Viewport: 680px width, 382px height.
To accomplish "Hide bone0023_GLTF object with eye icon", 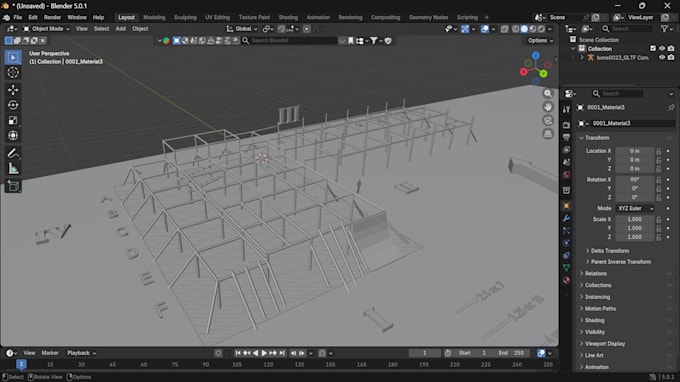I will (x=662, y=57).
